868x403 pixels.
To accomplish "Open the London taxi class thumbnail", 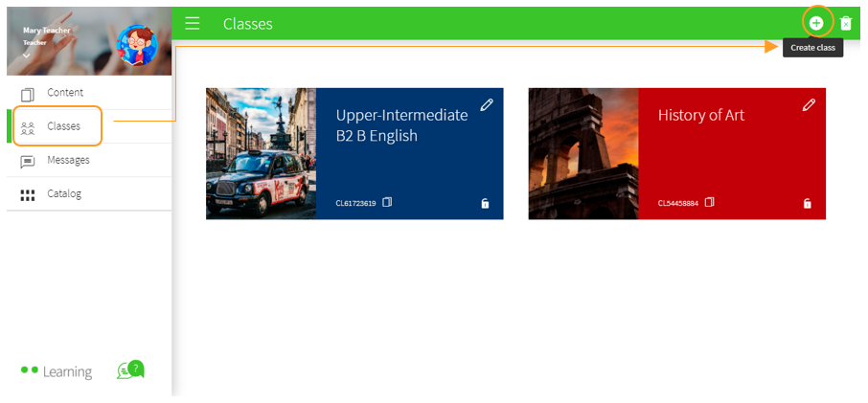I will [x=261, y=154].
